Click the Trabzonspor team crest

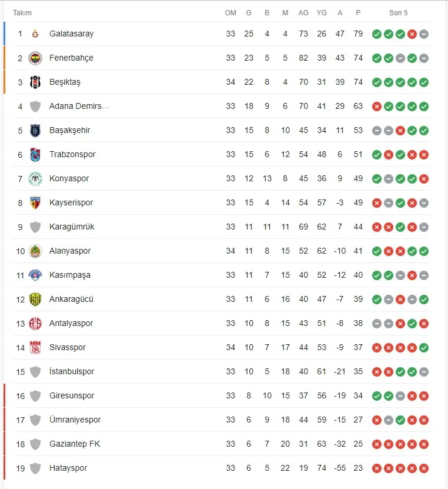(x=35, y=154)
